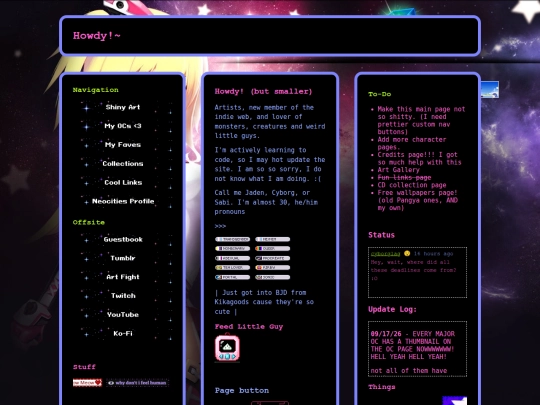Click the Queer rainbow badge
Screen dimensions: 540x405
tap(272, 249)
